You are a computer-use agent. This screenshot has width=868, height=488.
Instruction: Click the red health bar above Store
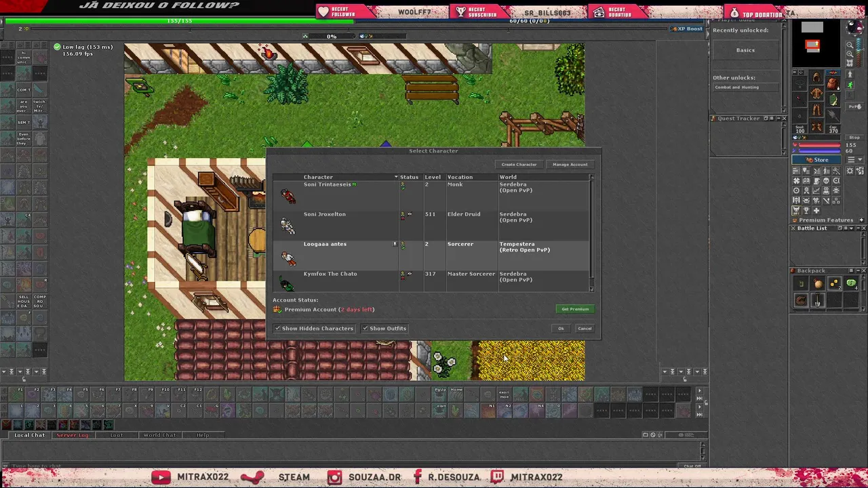click(x=818, y=145)
